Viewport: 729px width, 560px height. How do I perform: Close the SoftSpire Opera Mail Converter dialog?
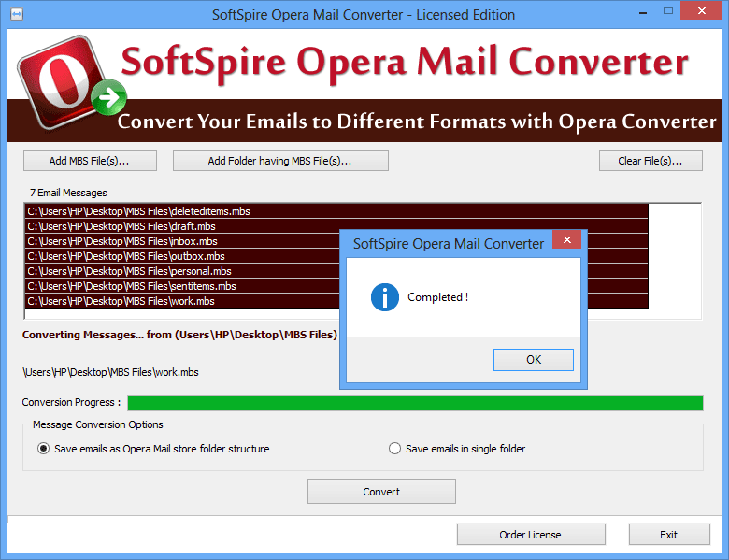tap(566, 239)
